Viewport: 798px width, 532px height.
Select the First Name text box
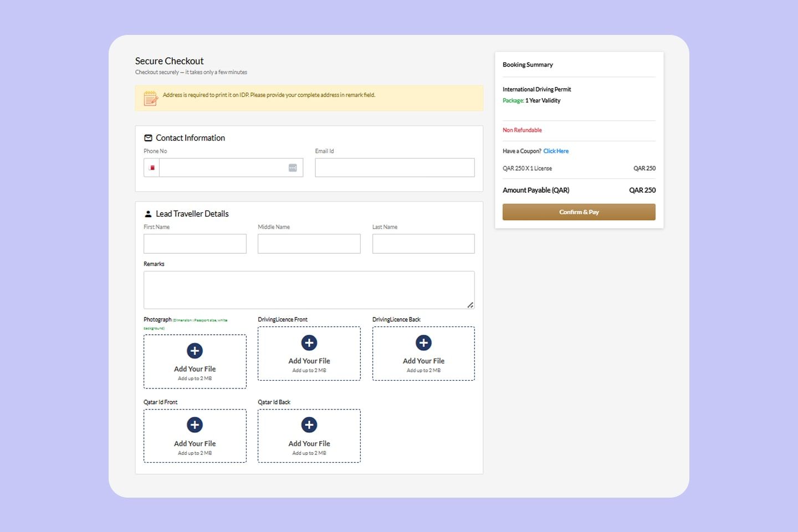[x=195, y=244]
